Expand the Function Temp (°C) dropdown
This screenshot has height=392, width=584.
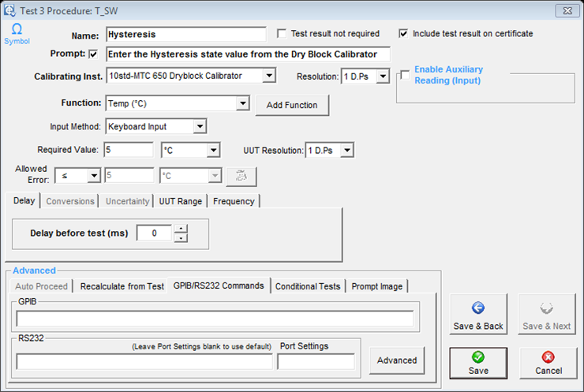(x=242, y=103)
